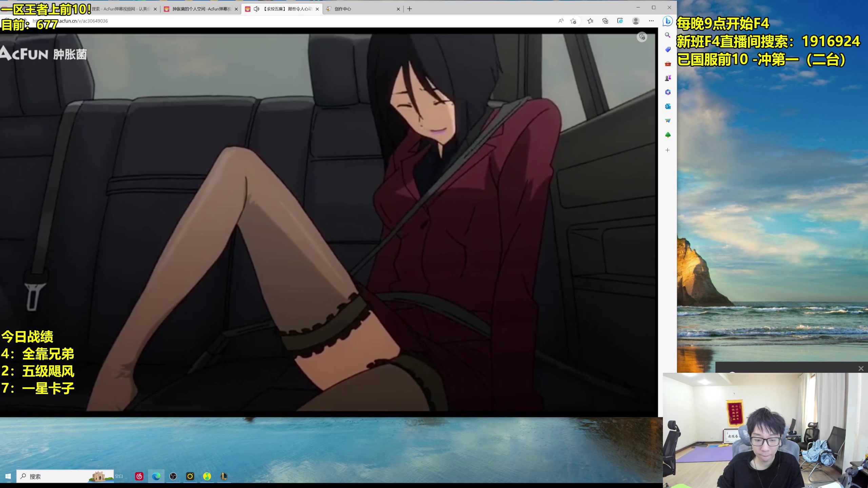
Task: Open the Outlook sidebar icon
Action: point(668,106)
